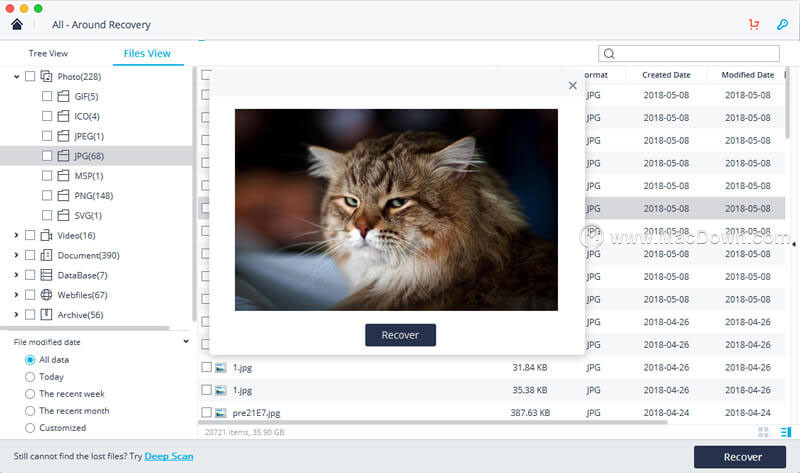Collapse the Photo(228) tree node
This screenshot has width=800, height=473.
click(x=16, y=77)
